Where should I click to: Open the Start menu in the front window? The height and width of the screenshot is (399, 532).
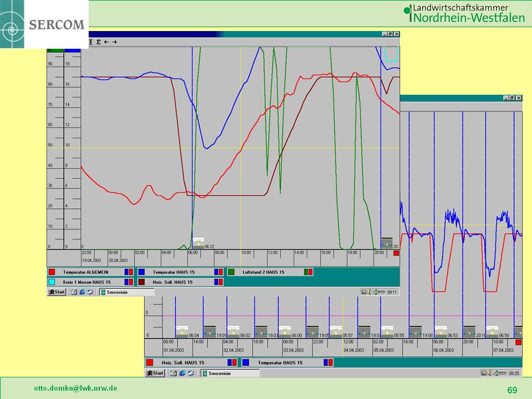pyautogui.click(x=57, y=292)
